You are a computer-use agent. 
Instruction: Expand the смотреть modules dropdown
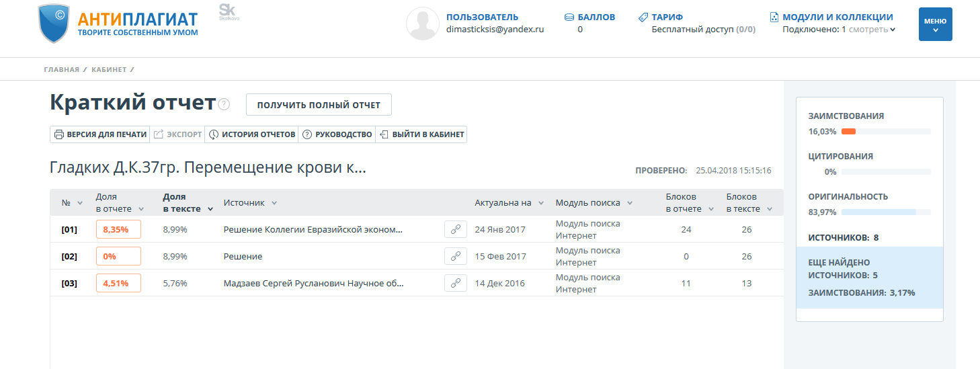coord(872,30)
